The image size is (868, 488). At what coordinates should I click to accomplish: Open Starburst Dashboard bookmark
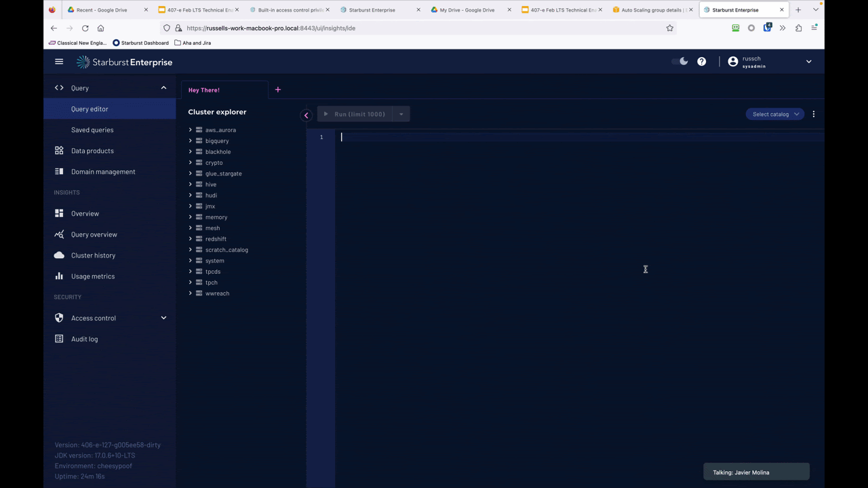tap(140, 43)
